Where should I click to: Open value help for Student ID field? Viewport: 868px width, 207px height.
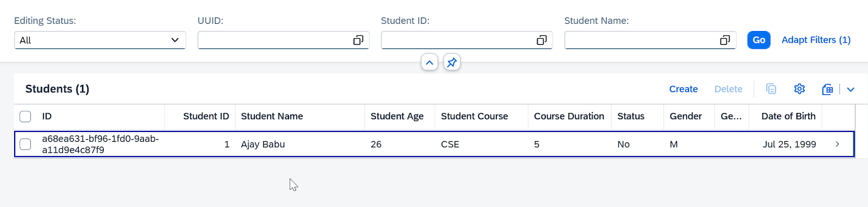click(x=541, y=40)
